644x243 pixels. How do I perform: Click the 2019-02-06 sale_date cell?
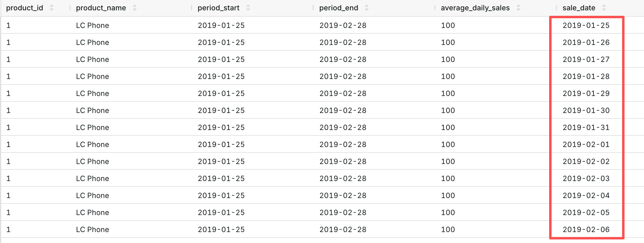tap(586, 230)
